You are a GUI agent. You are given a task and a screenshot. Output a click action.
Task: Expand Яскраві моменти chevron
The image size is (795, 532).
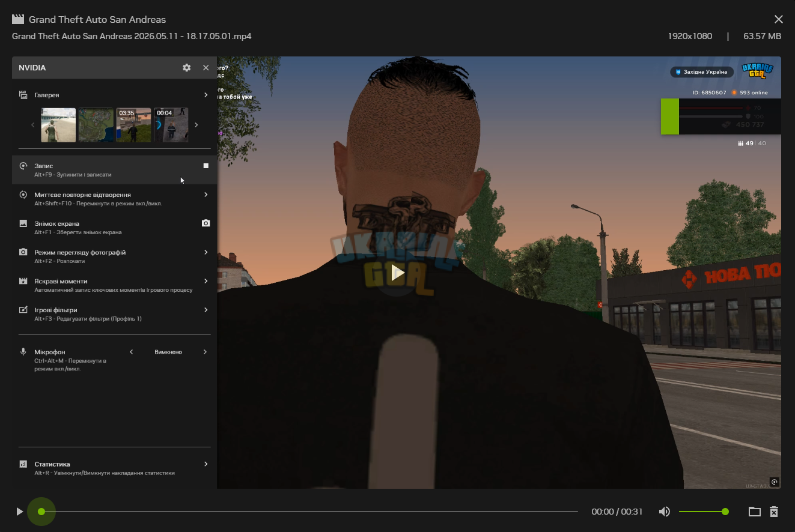pyautogui.click(x=206, y=281)
